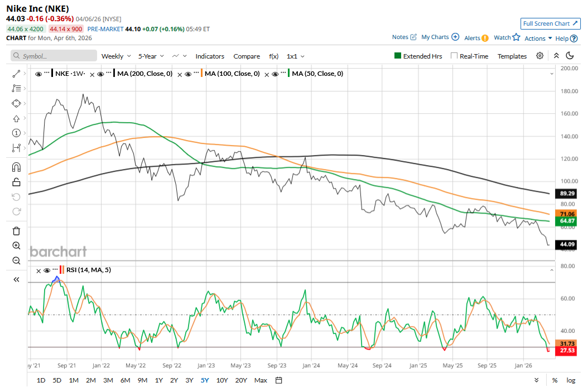
Task: Open the Weekly frequency dropdown
Action: pyautogui.click(x=116, y=56)
